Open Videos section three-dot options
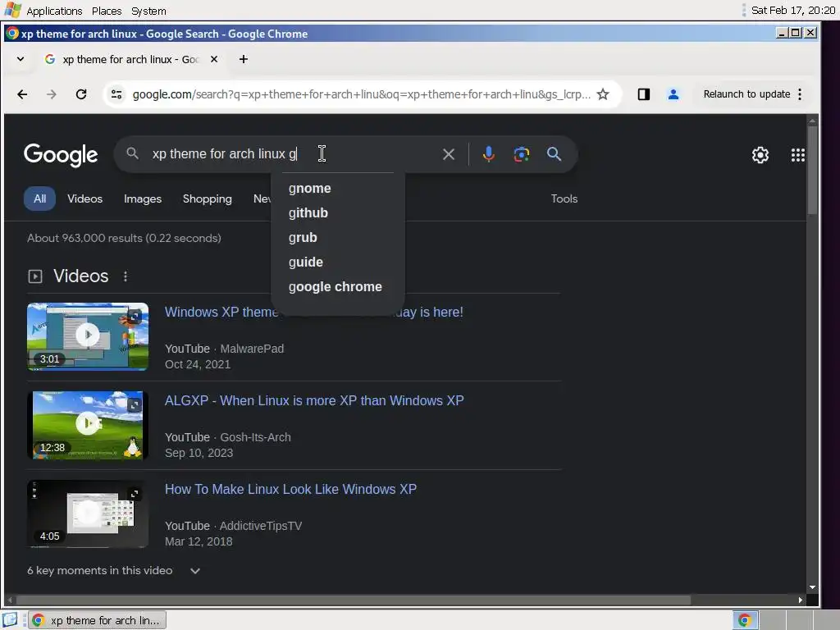Screen dimensions: 840x630 click(x=126, y=276)
